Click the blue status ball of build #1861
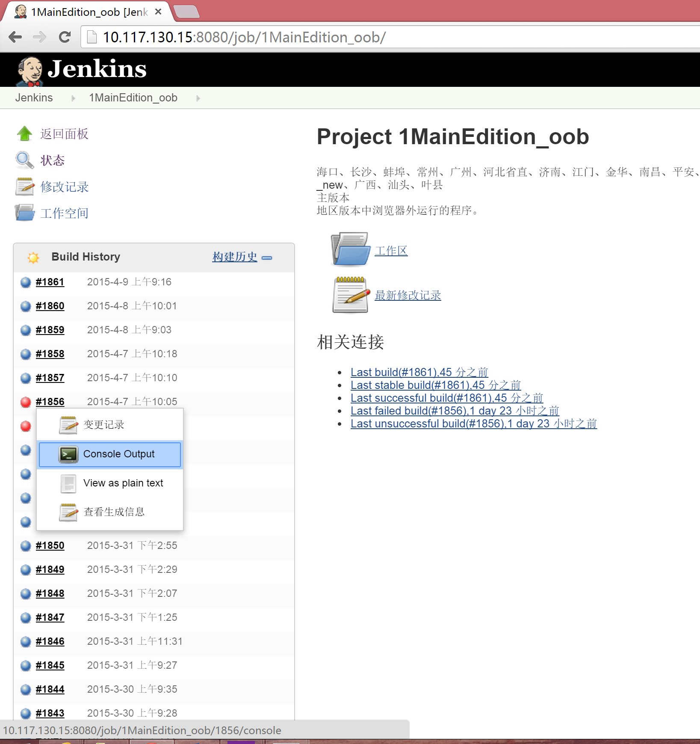Screen dimensions: 700x744 (x=26, y=282)
